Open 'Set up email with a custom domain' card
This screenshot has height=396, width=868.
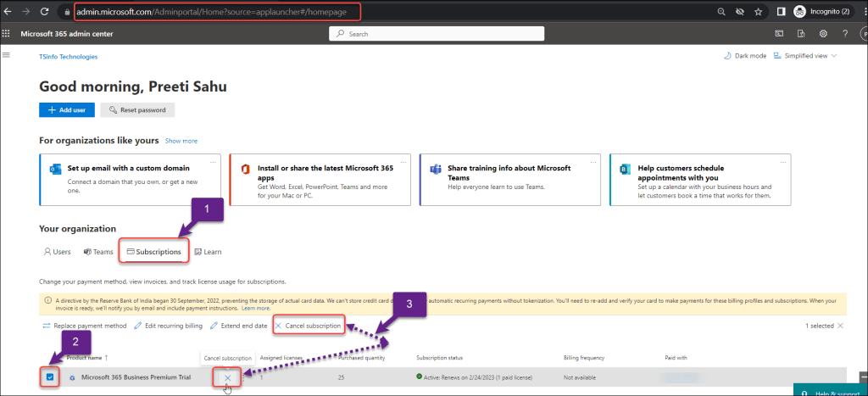click(130, 180)
